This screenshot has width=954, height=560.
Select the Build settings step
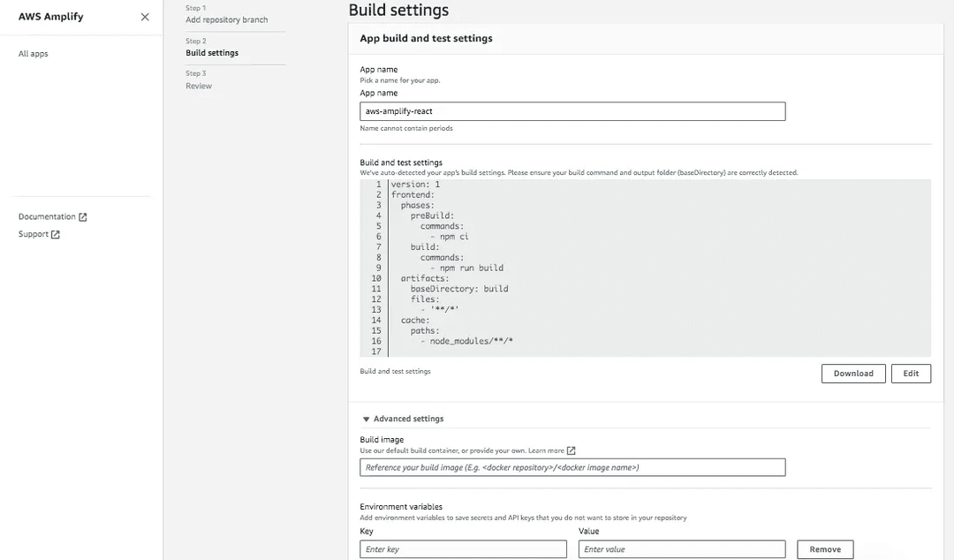(x=212, y=53)
